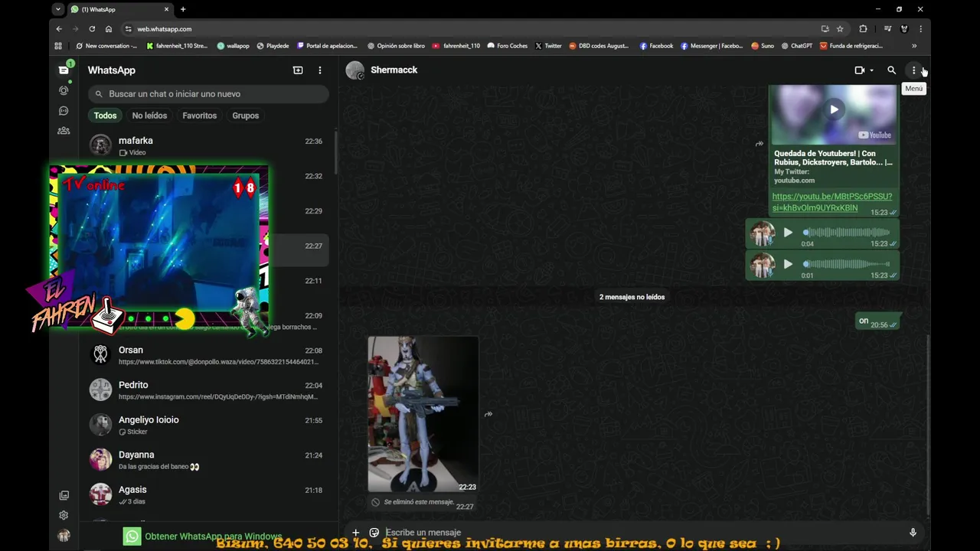Click the chat area scrollbar
This screenshot has width=980, height=551.
click(x=928, y=425)
